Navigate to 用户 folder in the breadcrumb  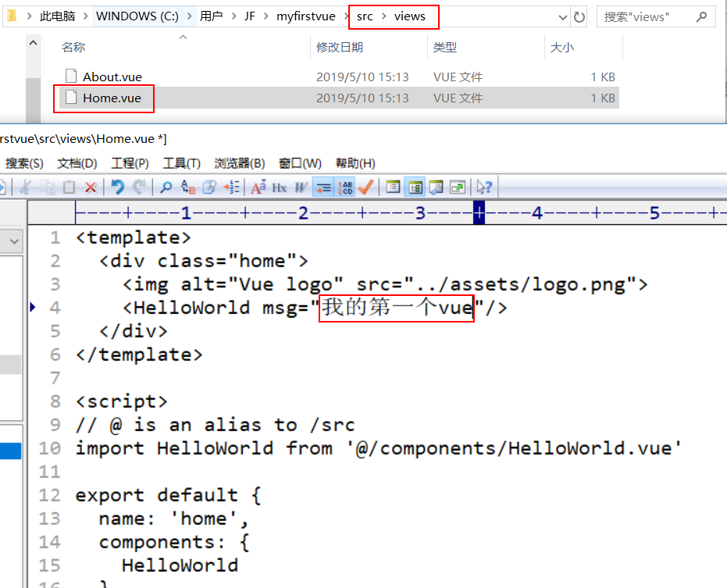click(x=211, y=16)
